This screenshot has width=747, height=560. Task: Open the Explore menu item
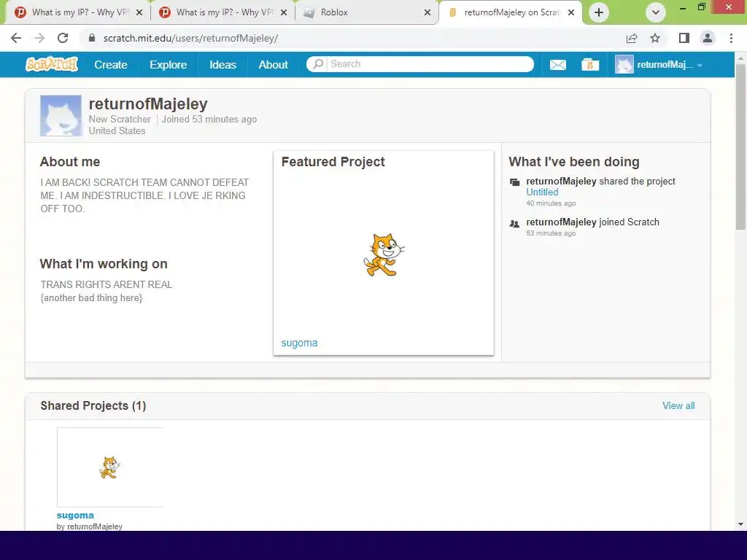coord(169,65)
